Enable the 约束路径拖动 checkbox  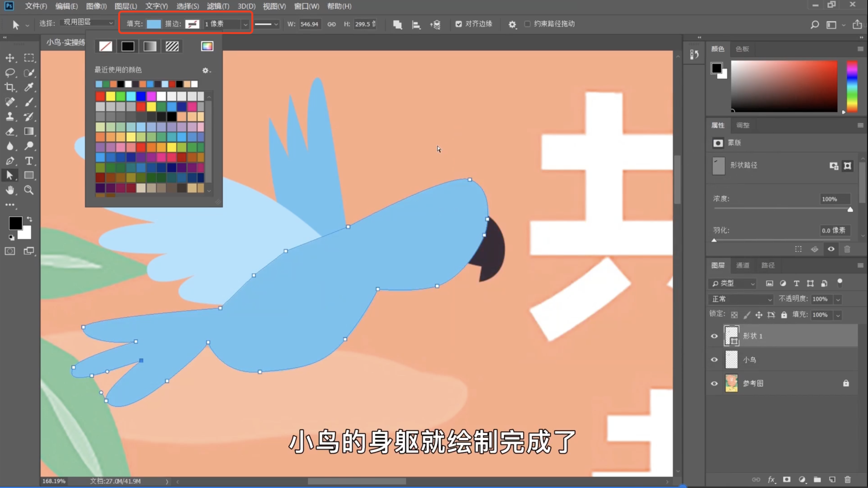click(527, 24)
